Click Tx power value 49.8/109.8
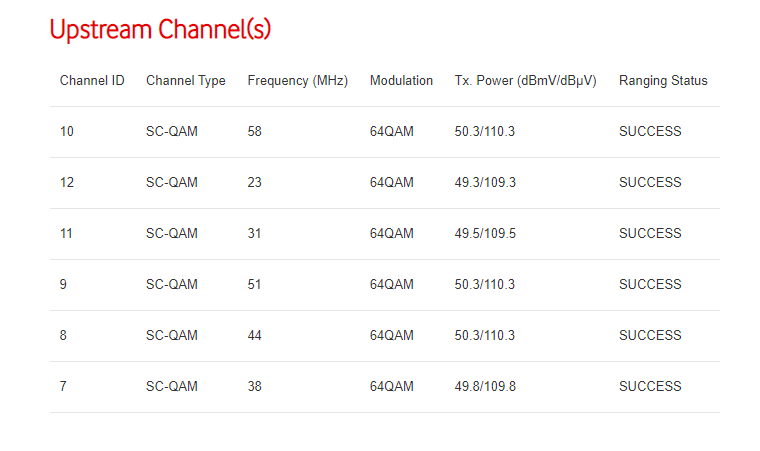 [485, 387]
